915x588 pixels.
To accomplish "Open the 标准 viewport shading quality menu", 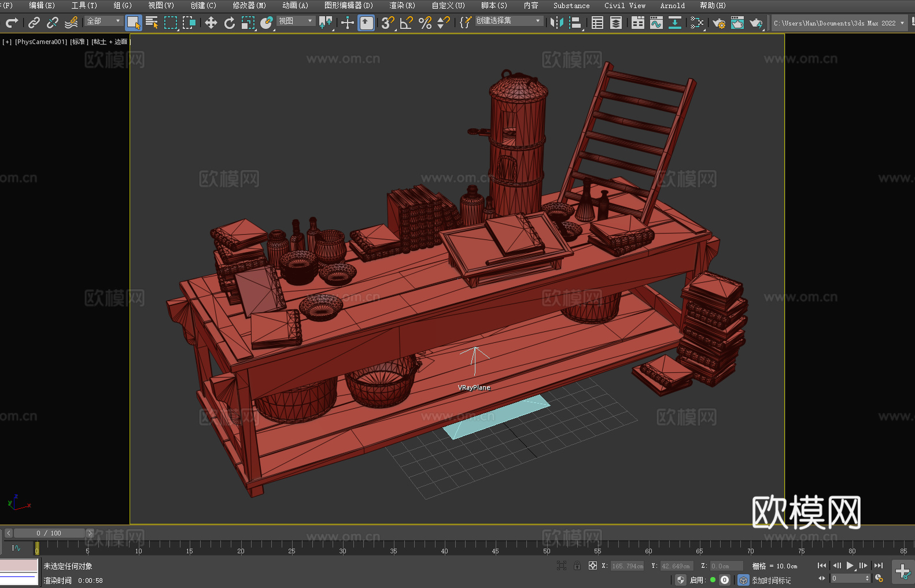I will pos(79,42).
